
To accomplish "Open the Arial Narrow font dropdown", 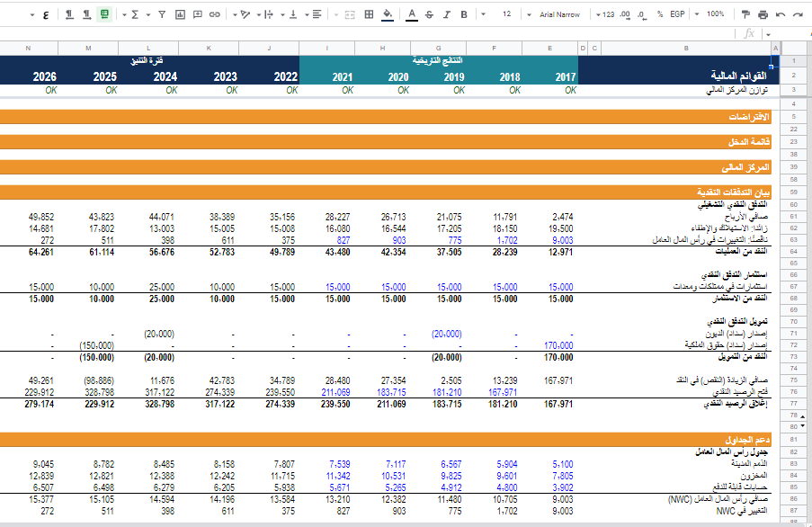I will 558,14.
